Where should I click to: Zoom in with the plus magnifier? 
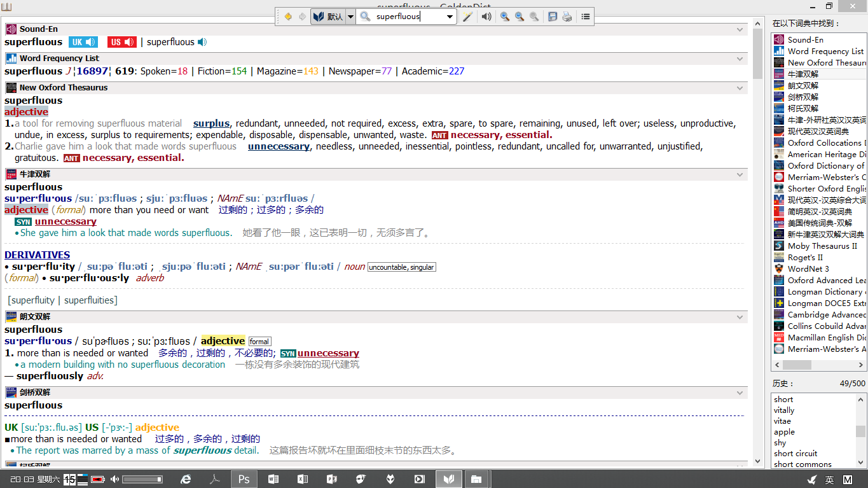click(x=505, y=17)
